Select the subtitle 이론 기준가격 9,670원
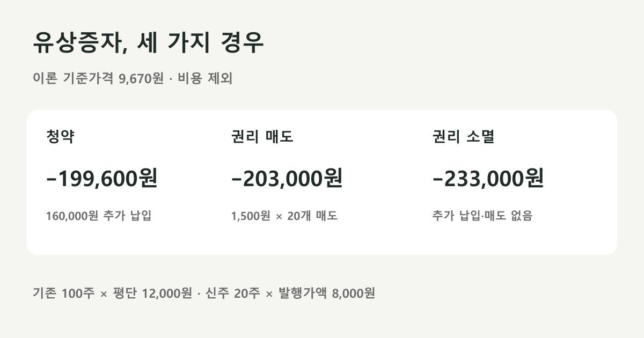 pyautogui.click(x=98, y=79)
